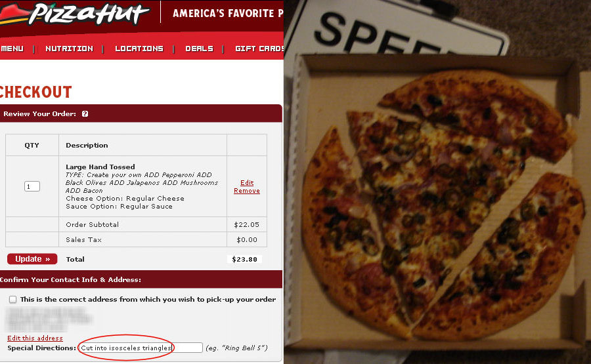The height and width of the screenshot is (364, 591).
Task: Click the Update button
Action: [32, 259]
